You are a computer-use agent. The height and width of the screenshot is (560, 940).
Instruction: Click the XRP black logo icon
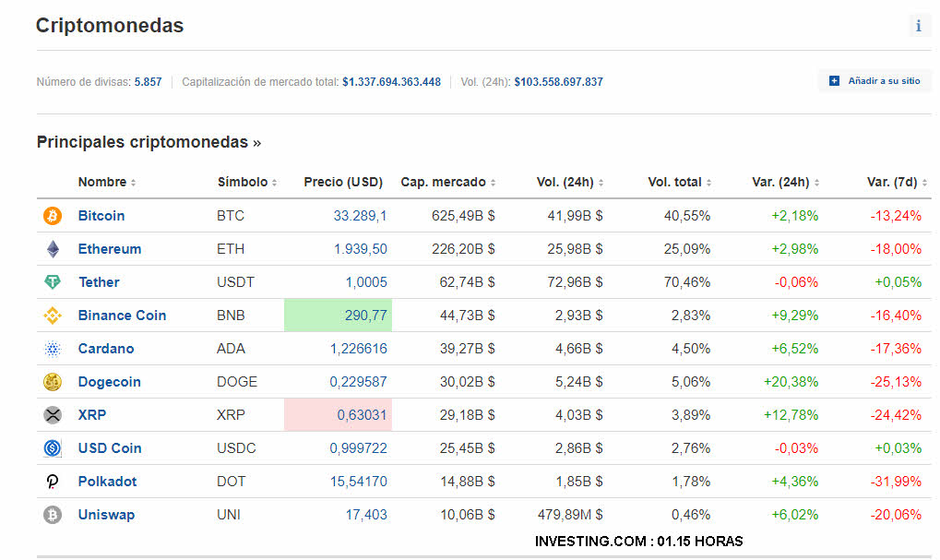pyautogui.click(x=53, y=415)
